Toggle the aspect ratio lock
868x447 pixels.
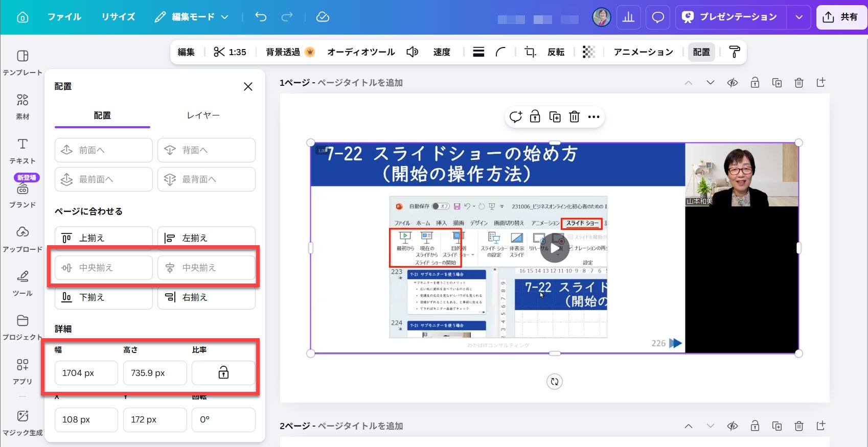click(x=223, y=373)
